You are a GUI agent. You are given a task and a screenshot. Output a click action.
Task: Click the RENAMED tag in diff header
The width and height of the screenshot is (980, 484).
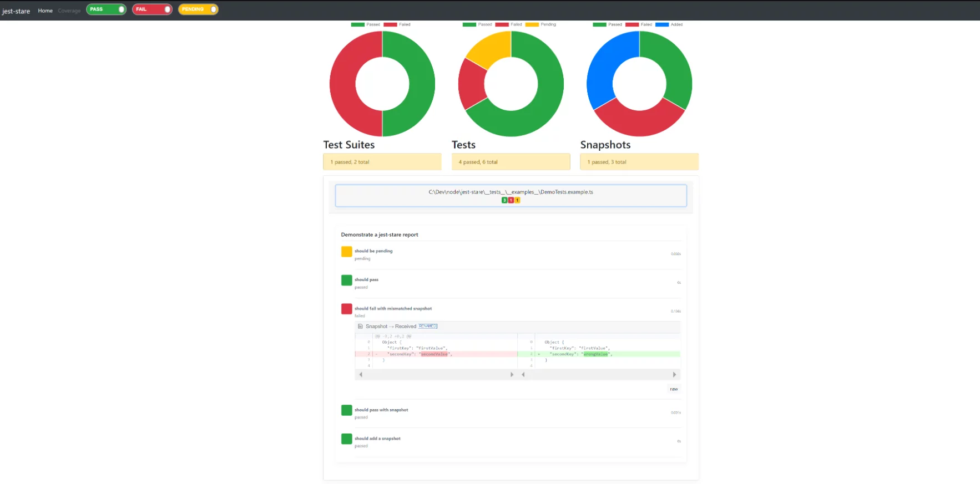[428, 326]
